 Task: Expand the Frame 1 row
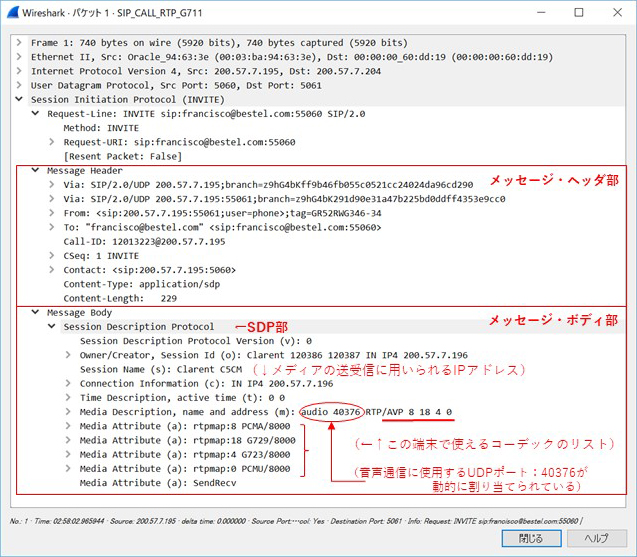click(19, 42)
